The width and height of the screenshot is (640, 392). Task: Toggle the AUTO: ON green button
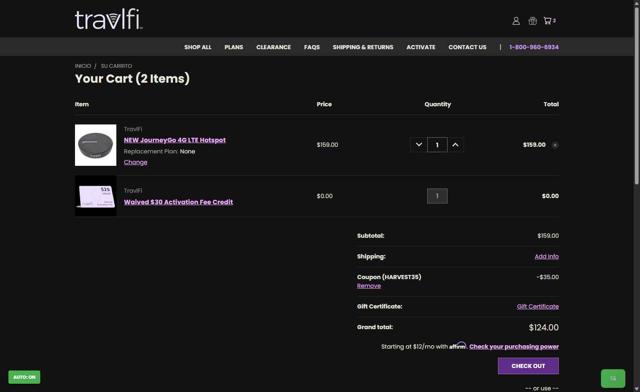tap(24, 377)
